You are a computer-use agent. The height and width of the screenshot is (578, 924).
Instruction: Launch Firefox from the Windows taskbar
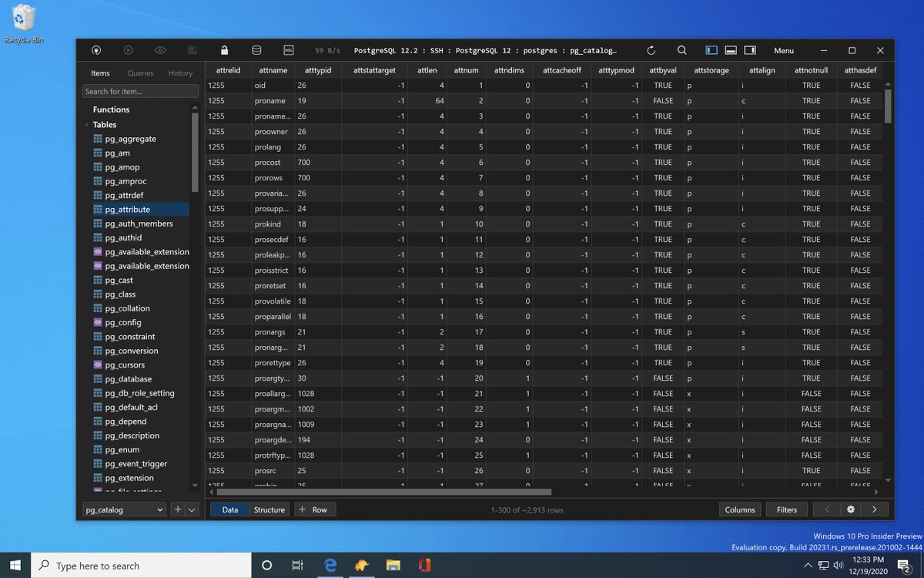pyautogui.click(x=361, y=565)
